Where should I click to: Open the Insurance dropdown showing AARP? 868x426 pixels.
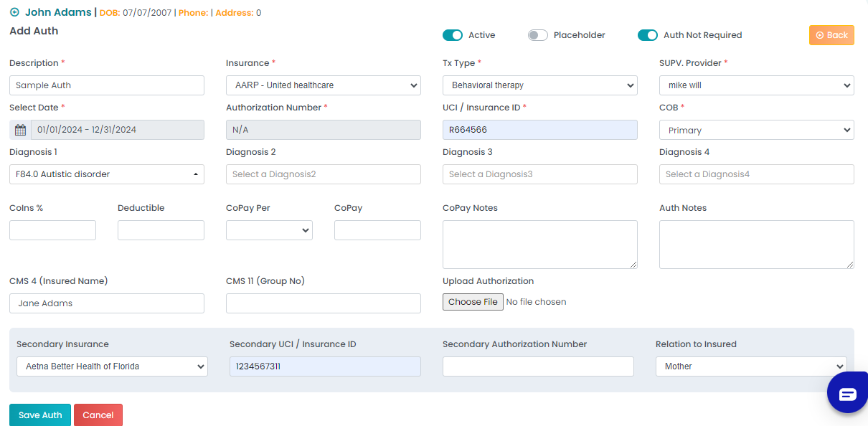point(324,85)
